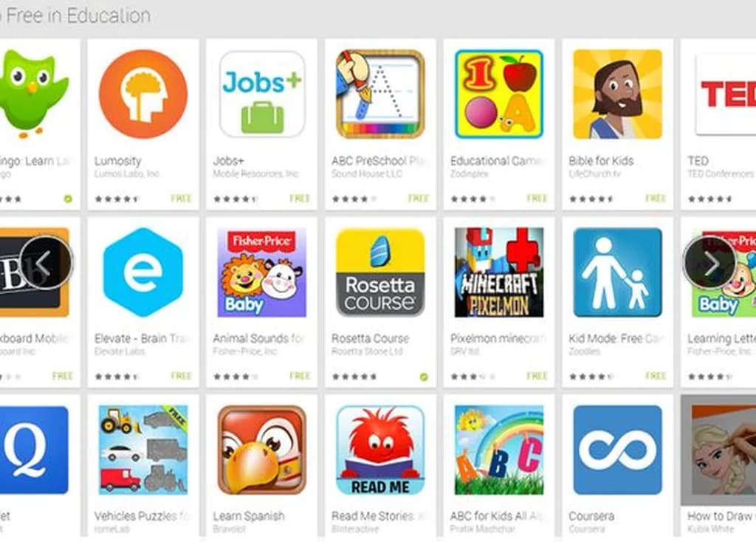
Task: Show next apps with right arrow
Action: click(x=711, y=263)
